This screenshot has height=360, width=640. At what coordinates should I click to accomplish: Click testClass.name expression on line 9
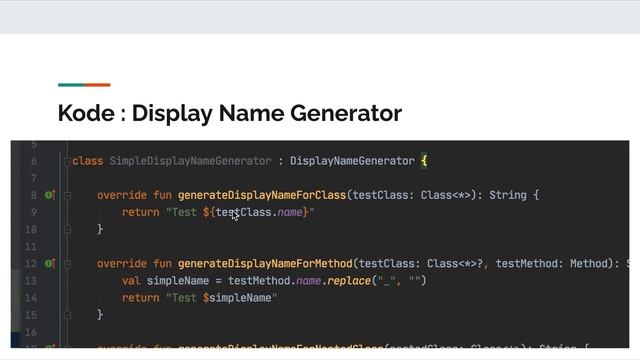pos(259,212)
